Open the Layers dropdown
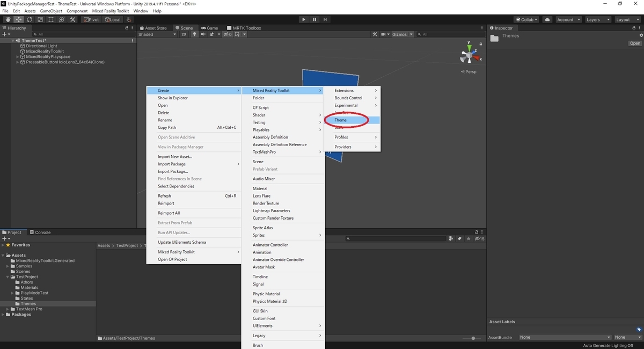The image size is (644, 349). pos(597,19)
